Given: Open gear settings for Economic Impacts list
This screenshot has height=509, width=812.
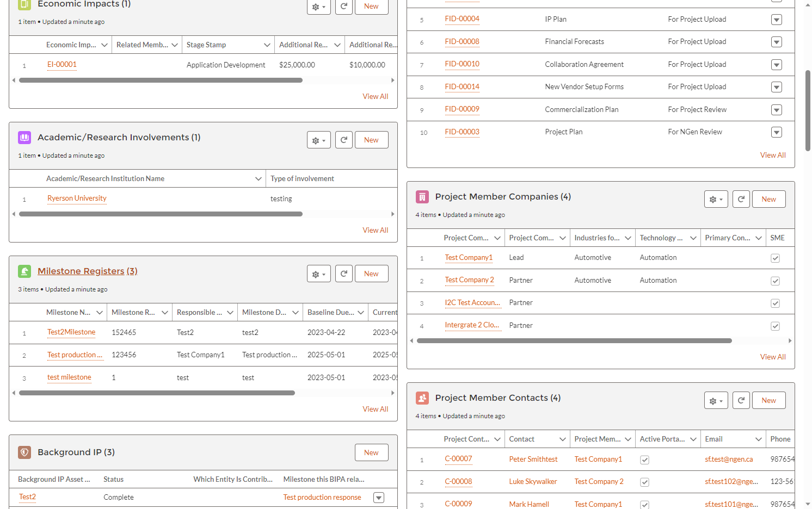Looking at the screenshot, I should [319, 7].
